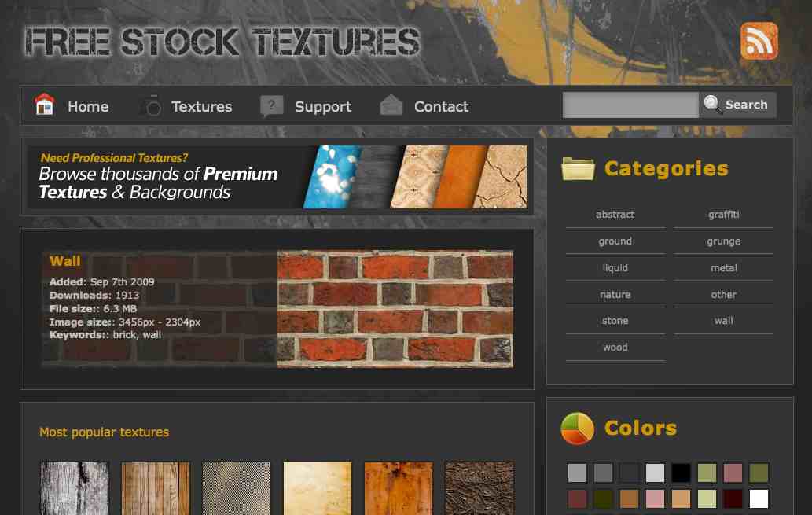Pick the black color swatch
Viewport: 812px width, 515px height.
click(x=681, y=473)
